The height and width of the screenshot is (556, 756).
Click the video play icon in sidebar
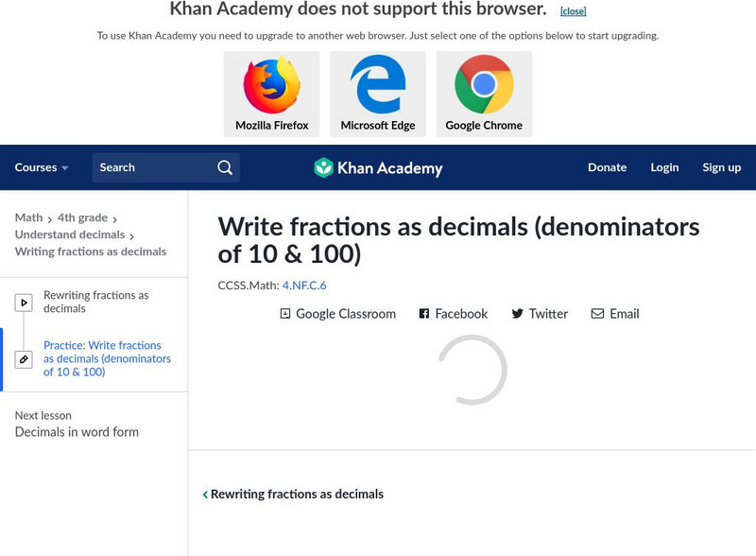tap(24, 303)
